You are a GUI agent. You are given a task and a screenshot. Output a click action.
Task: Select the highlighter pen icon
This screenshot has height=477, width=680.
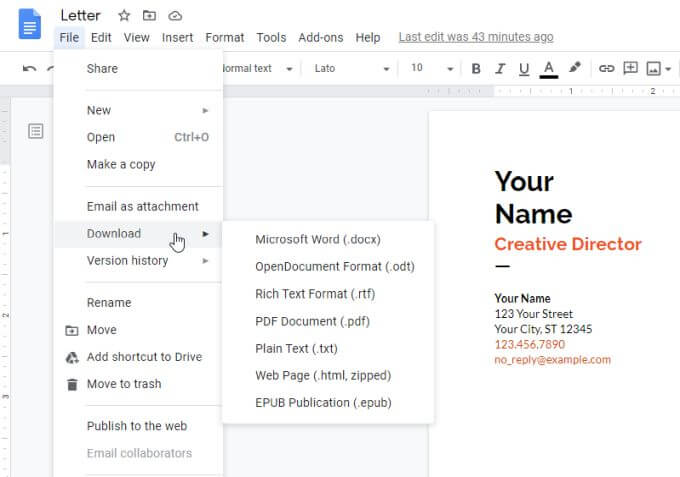pos(575,69)
